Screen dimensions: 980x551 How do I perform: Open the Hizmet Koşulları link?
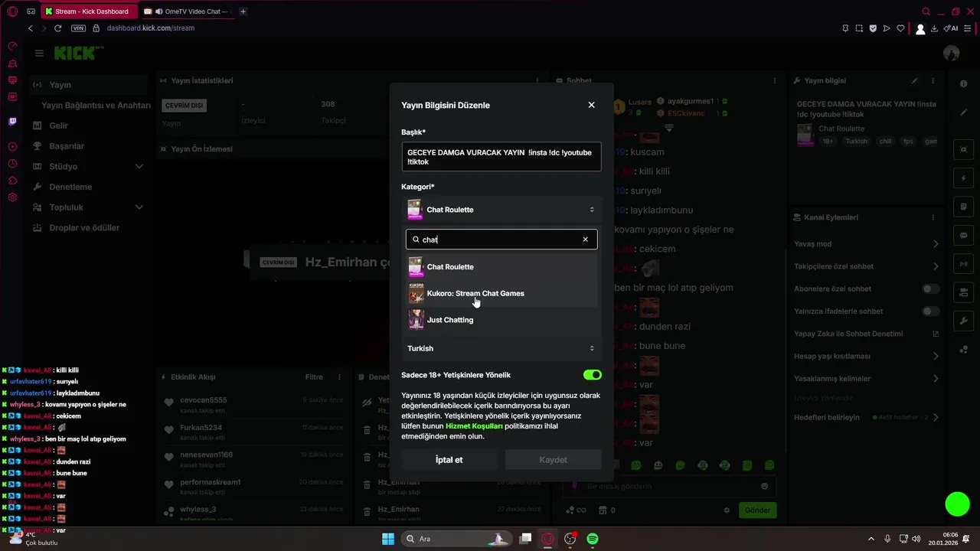[474, 425]
